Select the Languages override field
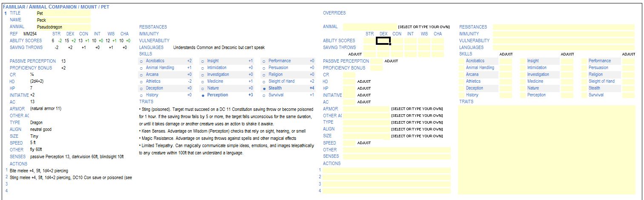Viewport: 644px width, 200px height. pos(564,47)
